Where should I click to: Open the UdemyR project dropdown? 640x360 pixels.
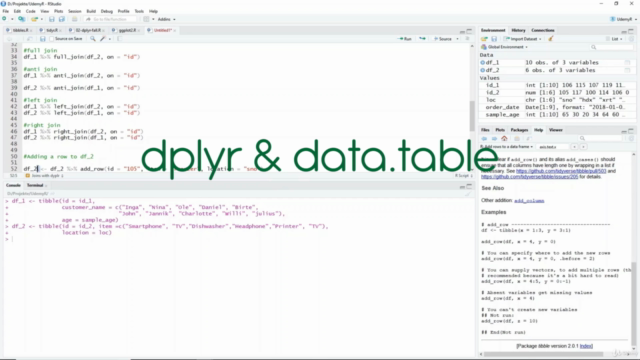623,19
